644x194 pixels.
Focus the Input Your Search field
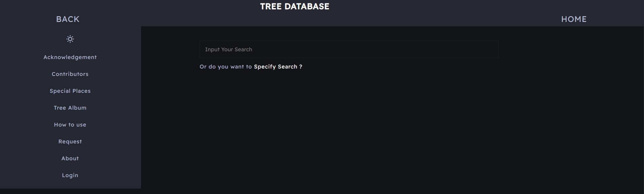coord(349,49)
